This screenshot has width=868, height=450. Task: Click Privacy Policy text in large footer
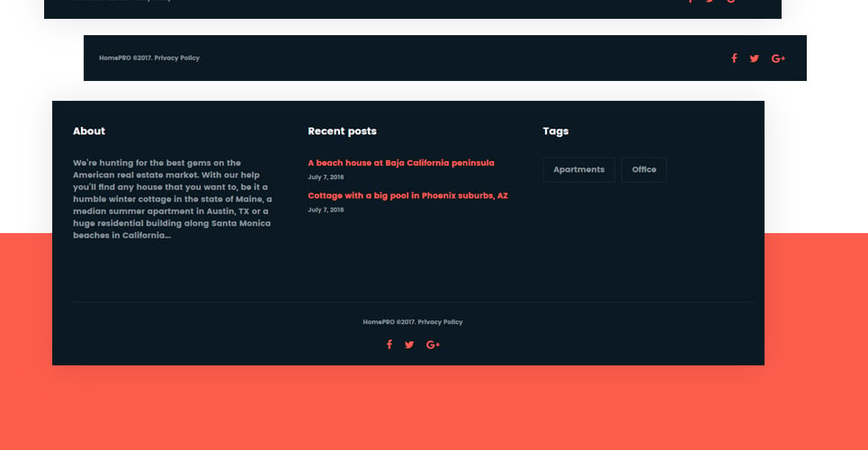point(440,322)
